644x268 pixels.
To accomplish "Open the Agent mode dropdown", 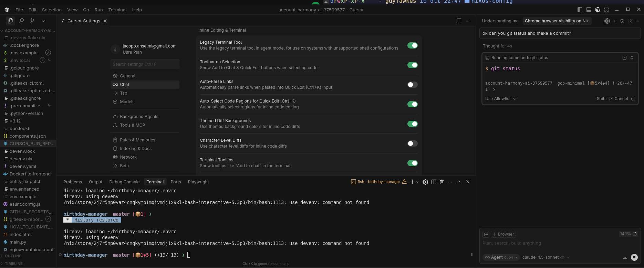I will 501,257.
